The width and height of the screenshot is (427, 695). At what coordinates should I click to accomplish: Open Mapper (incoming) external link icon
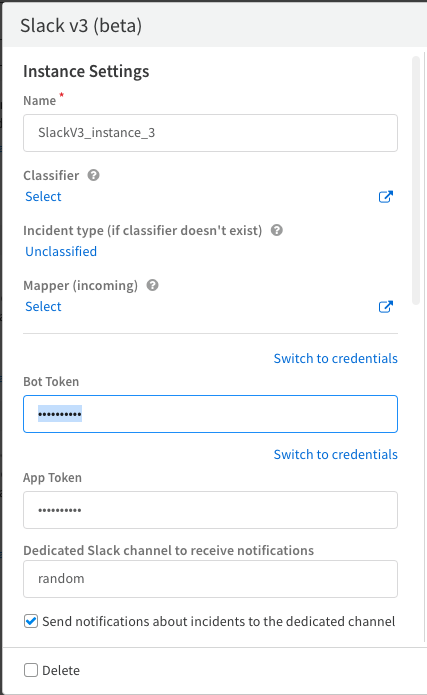(x=385, y=307)
